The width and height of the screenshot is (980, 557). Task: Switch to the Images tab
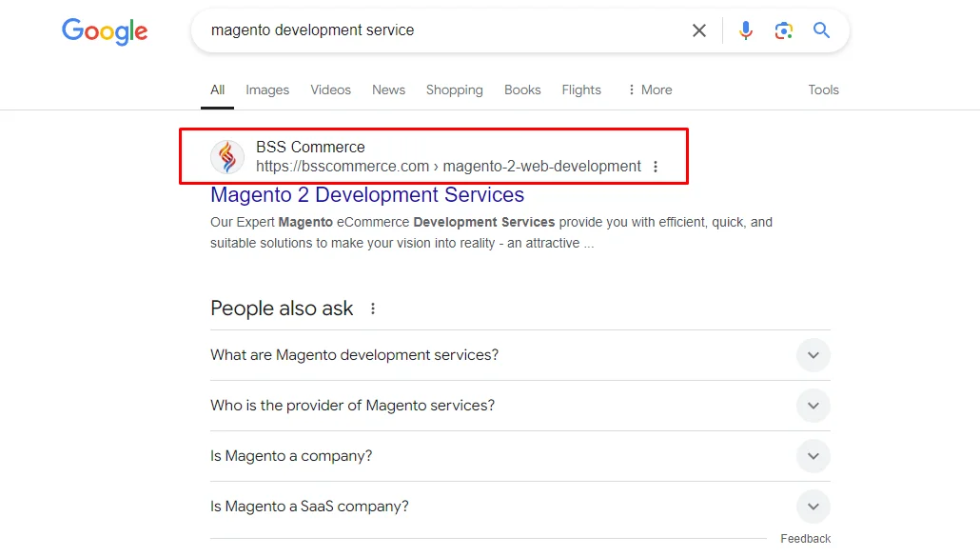(x=267, y=90)
